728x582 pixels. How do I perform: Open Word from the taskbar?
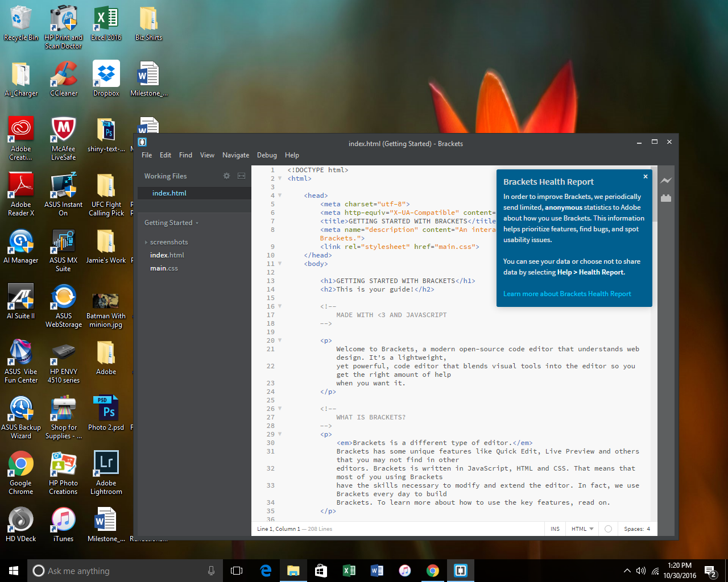pyautogui.click(x=377, y=571)
